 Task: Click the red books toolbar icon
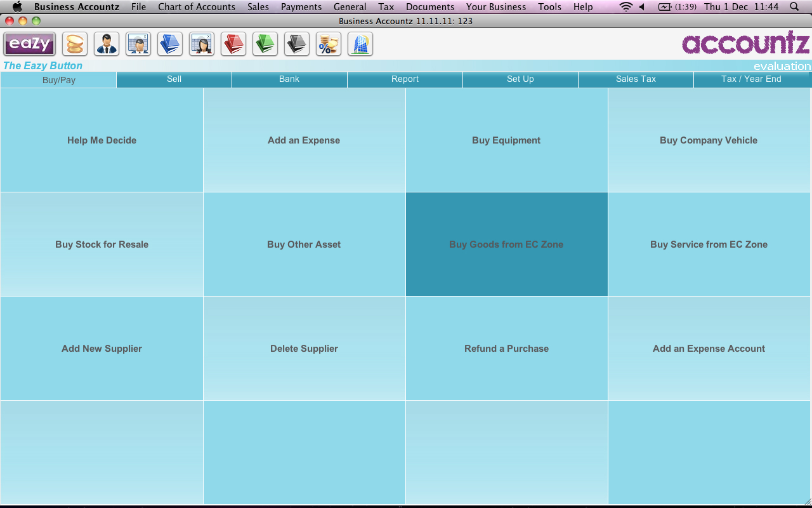click(233, 44)
